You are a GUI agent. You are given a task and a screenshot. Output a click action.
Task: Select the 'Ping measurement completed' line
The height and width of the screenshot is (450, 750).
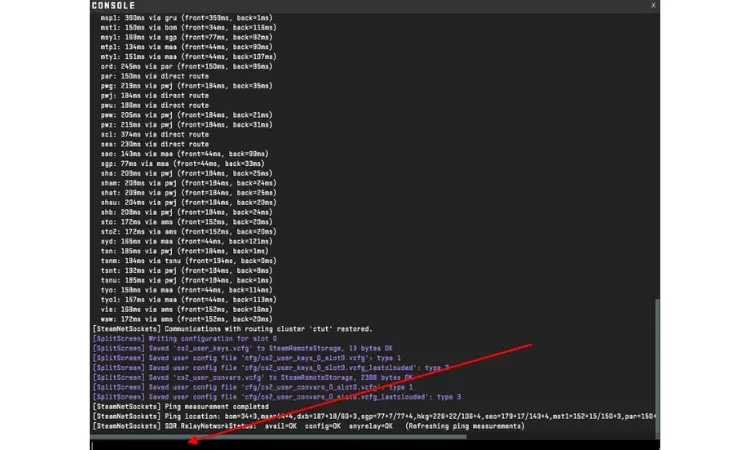(180, 406)
